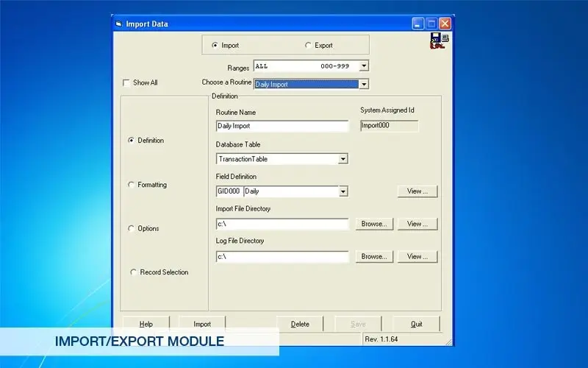Open the Database Table dropdown
Image resolution: width=588 pixels, height=368 pixels.
343,159
